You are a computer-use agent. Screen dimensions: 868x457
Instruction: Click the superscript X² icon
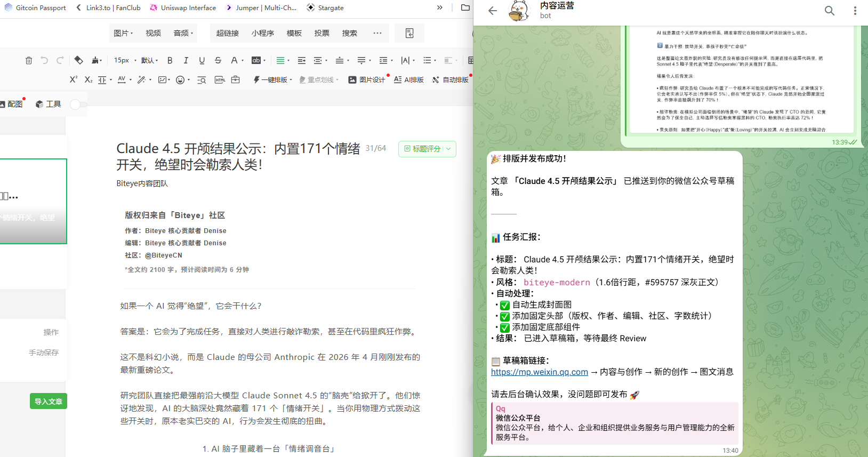coord(74,79)
